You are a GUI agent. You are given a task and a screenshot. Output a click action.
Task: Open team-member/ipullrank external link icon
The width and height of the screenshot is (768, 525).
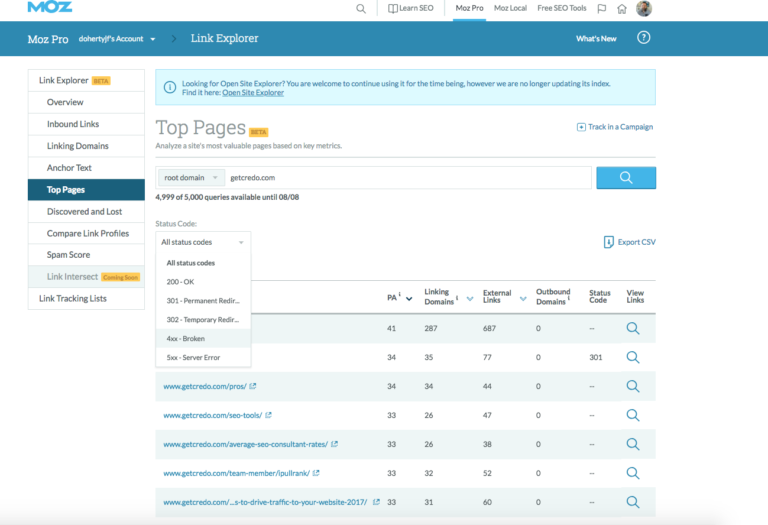(316, 473)
